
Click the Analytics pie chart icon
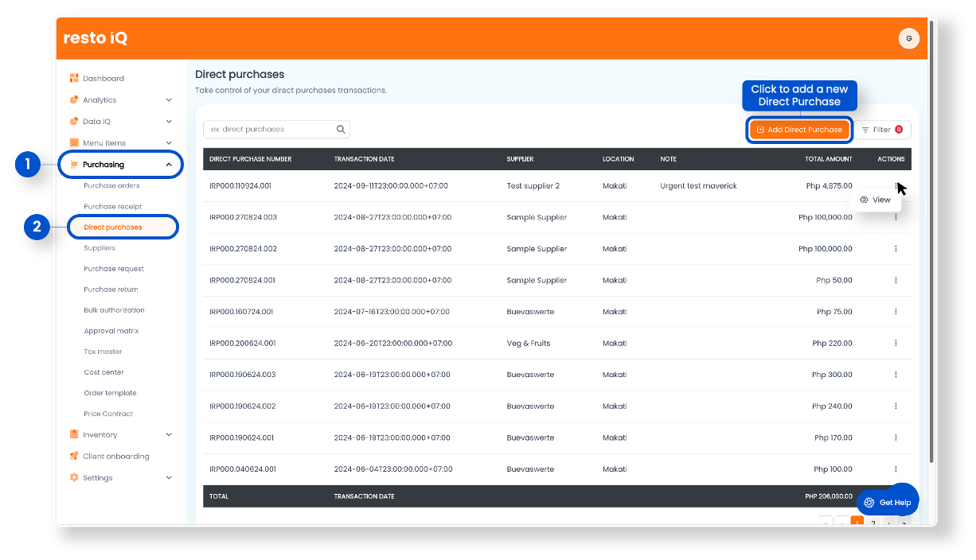[74, 99]
